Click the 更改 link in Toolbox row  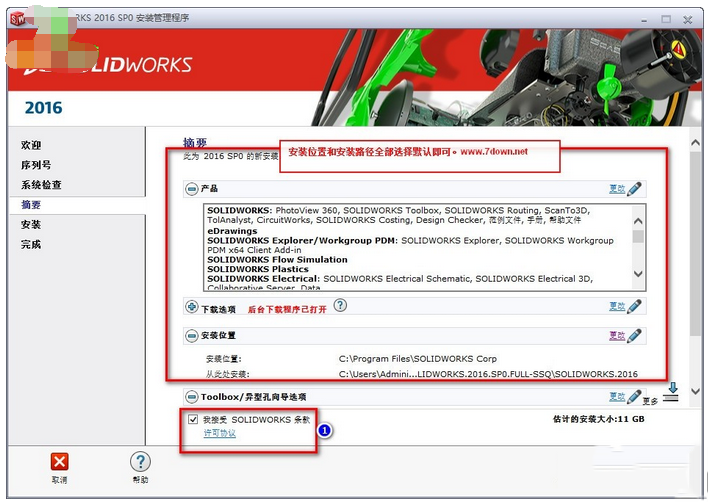click(617, 397)
